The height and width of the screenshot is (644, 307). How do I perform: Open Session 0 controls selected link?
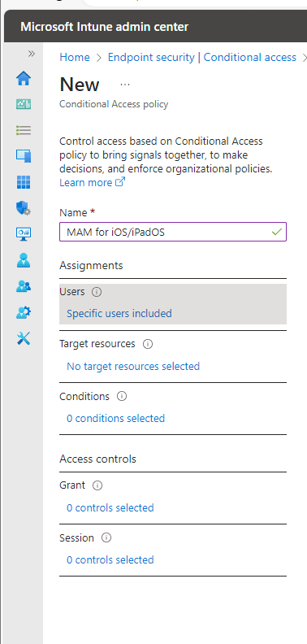pyautogui.click(x=110, y=559)
